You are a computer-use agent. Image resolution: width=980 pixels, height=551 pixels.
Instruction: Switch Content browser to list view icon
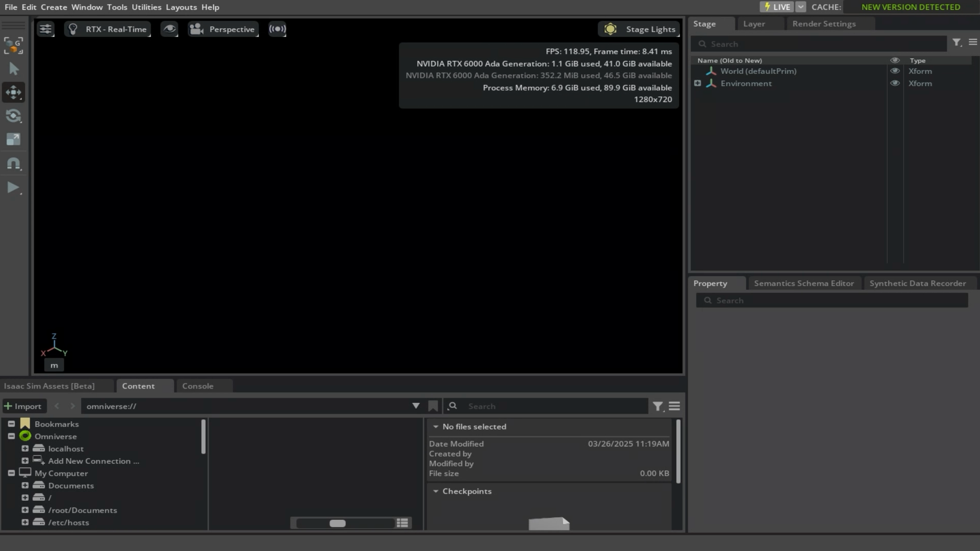click(402, 523)
